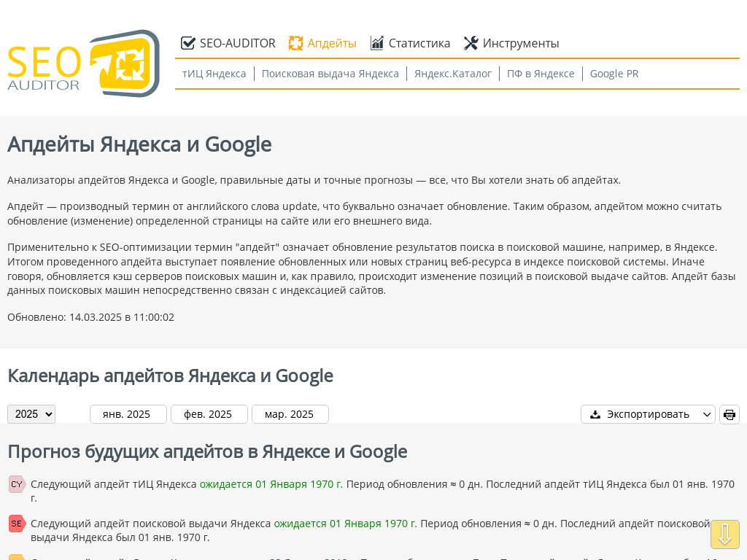Click the chart icon beside Статистика
Viewport: 747px width, 560px height.
(377, 43)
